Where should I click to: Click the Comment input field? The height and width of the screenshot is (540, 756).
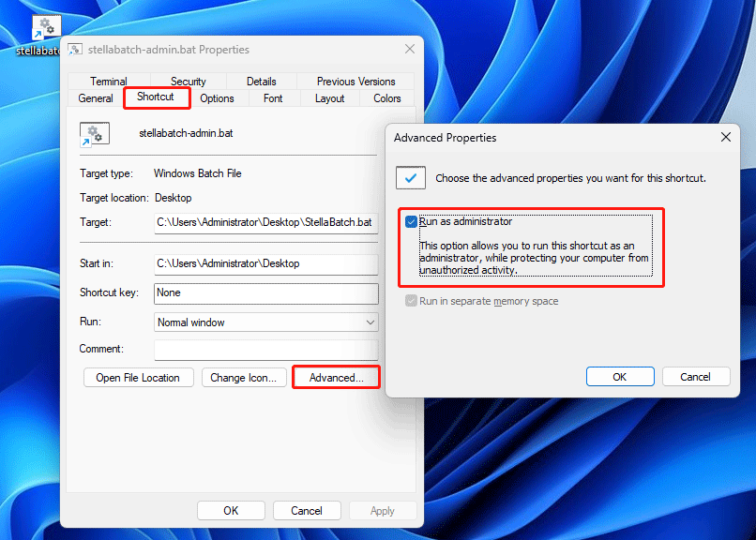click(265, 349)
